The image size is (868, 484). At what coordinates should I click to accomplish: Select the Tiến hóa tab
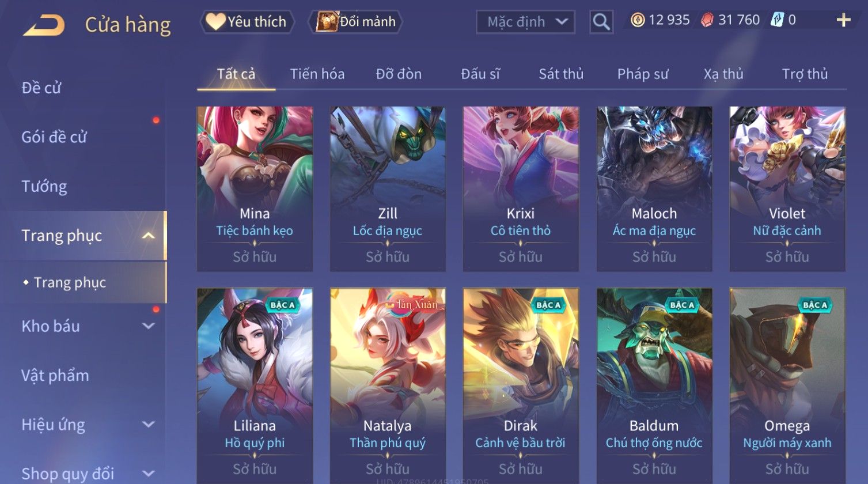pos(317,74)
